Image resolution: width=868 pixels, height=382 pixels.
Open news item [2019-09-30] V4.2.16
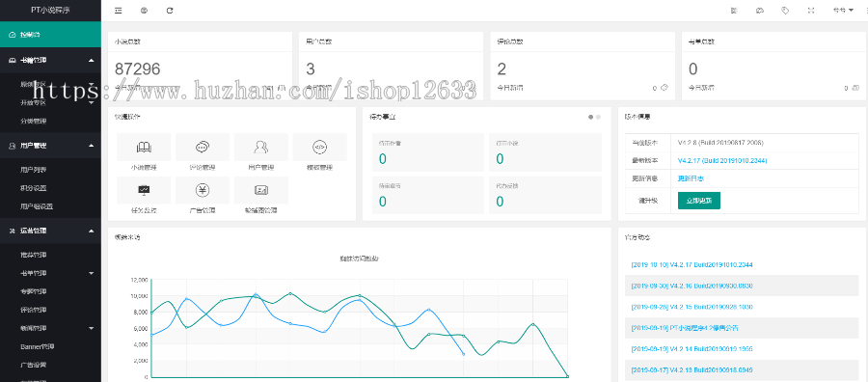pos(692,286)
